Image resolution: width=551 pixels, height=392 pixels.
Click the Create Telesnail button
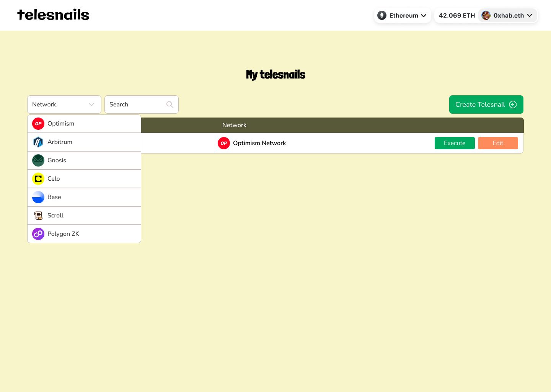[486, 105]
